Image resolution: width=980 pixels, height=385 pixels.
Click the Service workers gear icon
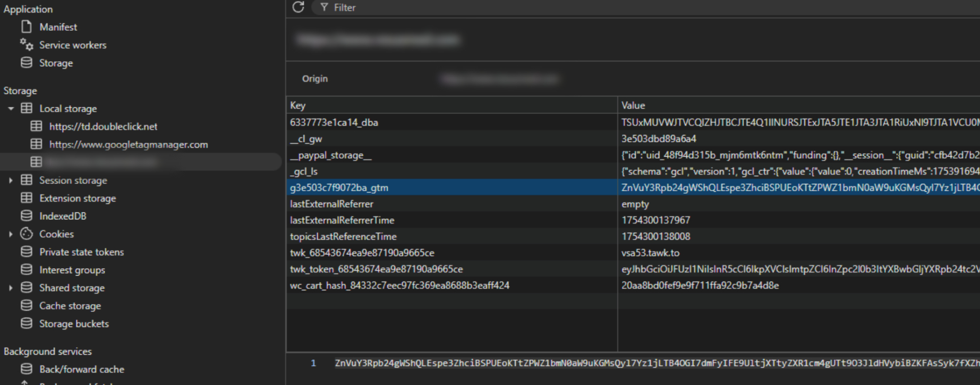[27, 45]
